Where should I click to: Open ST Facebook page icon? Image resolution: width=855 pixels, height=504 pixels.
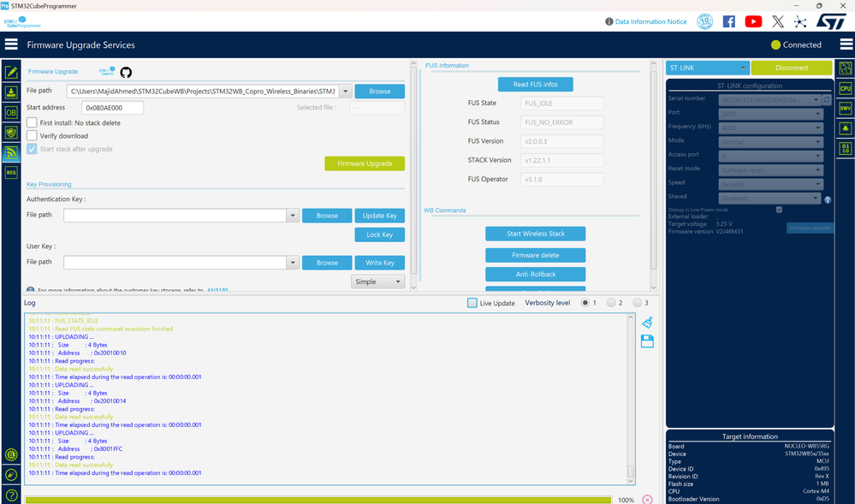728,21
